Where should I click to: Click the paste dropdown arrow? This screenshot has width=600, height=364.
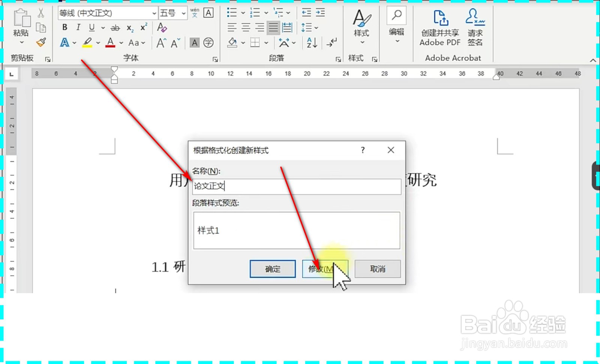point(22,42)
